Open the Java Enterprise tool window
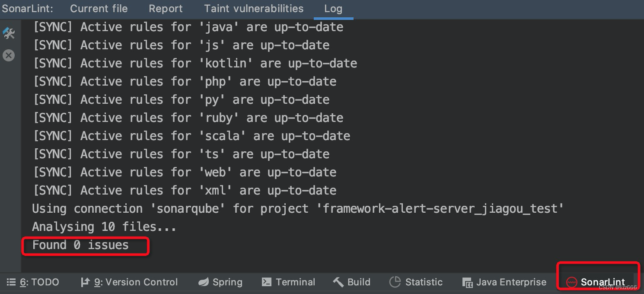Screen dimensions: 644x294 click(x=504, y=282)
